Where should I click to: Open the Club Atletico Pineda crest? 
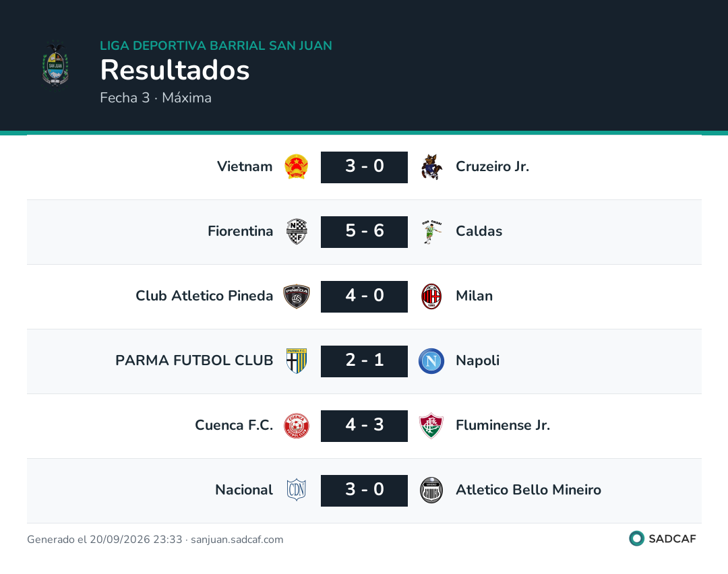tap(296, 296)
